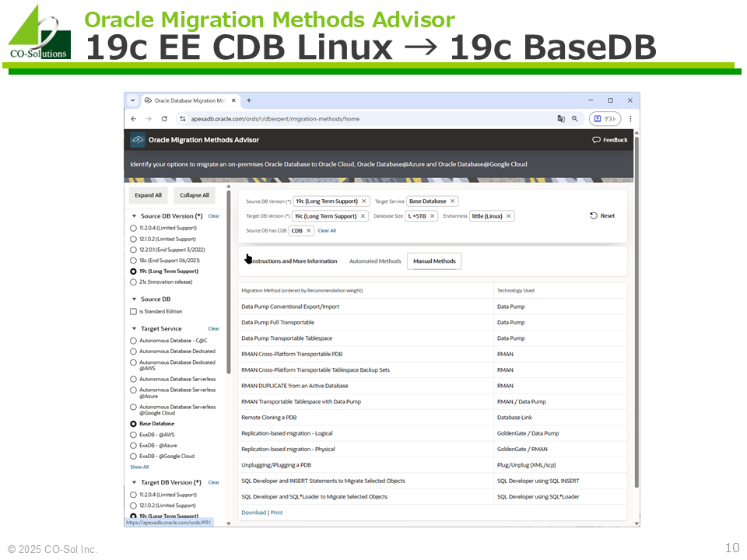Viewport: 747px width, 560px height.
Task: Select ExaDB - @Azure target service
Action: pyautogui.click(x=133, y=446)
